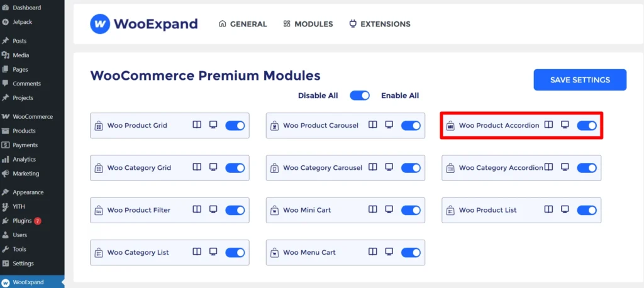The height and width of the screenshot is (288, 644).
Task: Click demo monitor icon for Woo Product Carousel
Action: tap(389, 125)
